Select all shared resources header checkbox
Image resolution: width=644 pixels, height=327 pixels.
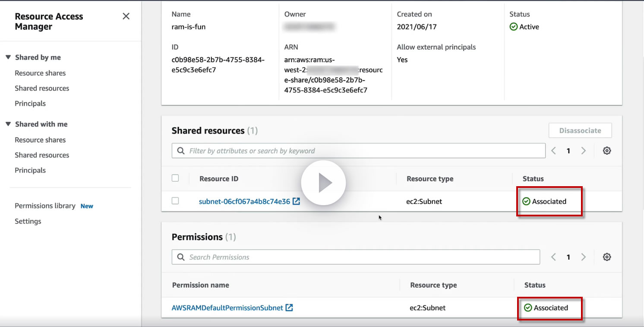[175, 178]
